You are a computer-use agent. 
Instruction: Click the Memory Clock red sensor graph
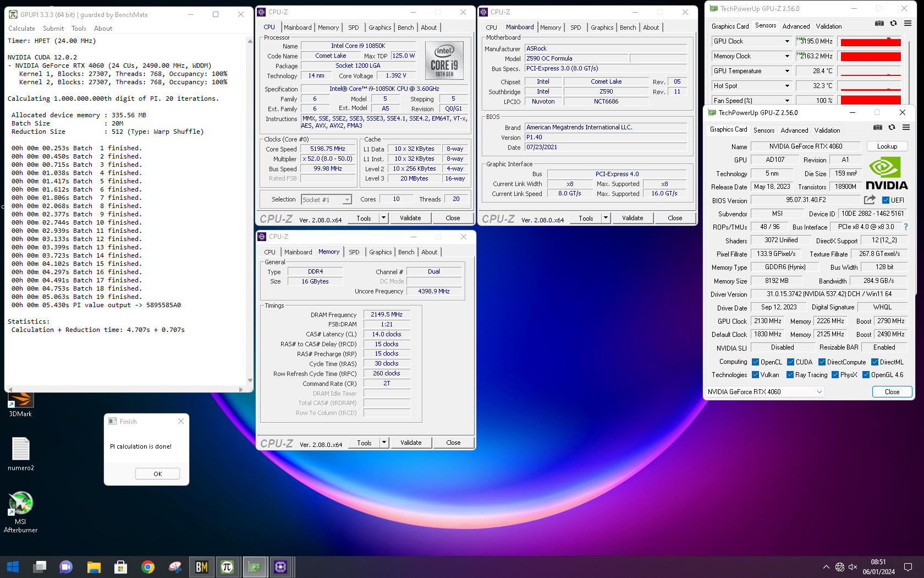coord(871,56)
